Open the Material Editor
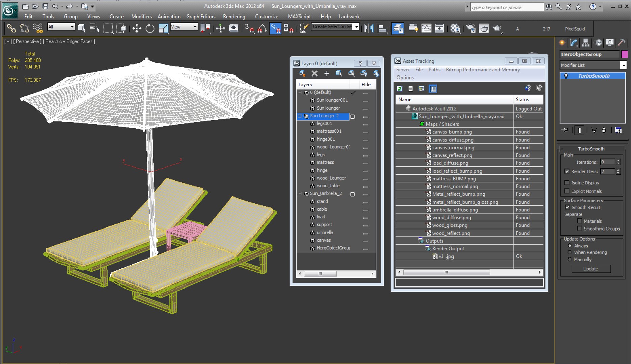The width and height of the screenshot is (631, 364). click(455, 29)
